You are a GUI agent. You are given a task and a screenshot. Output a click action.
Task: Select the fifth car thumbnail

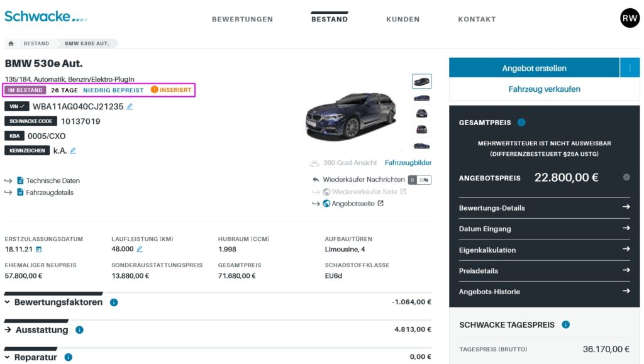tap(422, 146)
